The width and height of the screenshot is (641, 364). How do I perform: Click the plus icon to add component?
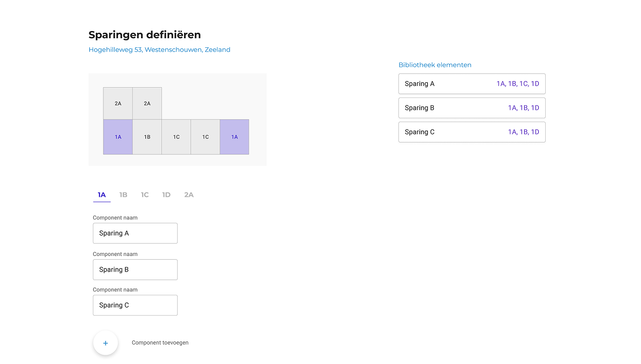point(105,343)
